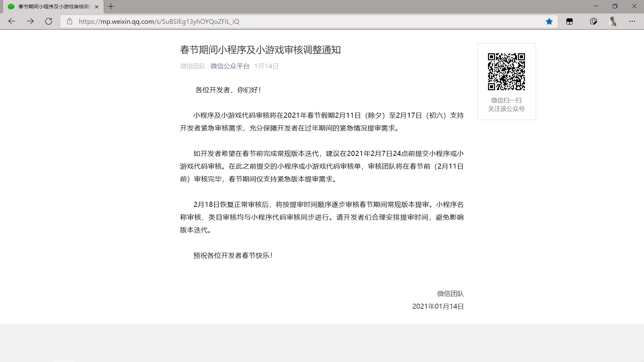The height and width of the screenshot is (362, 644).
Task: Select the 春节期间小程序及小游戏审核 tab
Action: (54, 7)
